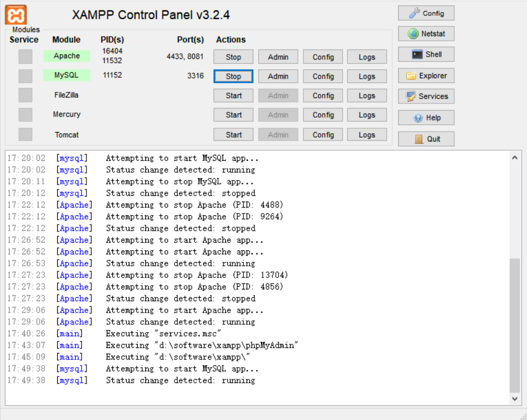This screenshot has width=527, height=420.
Task: Quit XAMPP using the door icon
Action: click(x=426, y=139)
